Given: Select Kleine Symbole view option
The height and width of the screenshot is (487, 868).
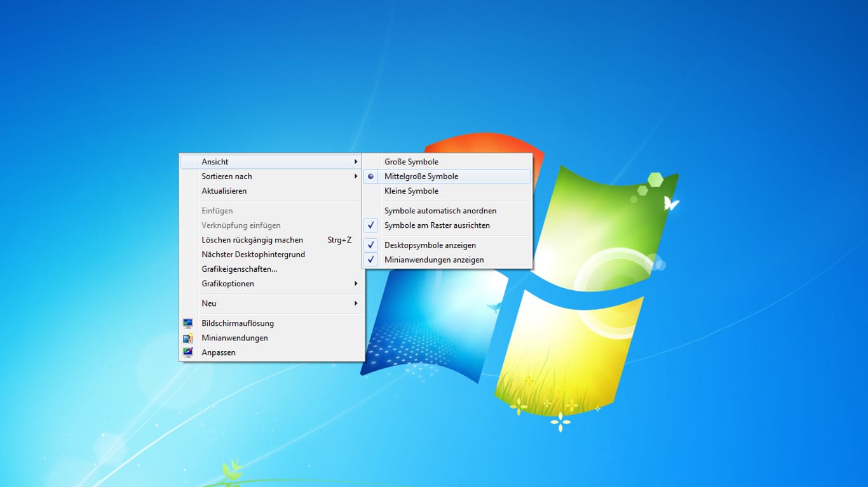Looking at the screenshot, I should [447, 191].
